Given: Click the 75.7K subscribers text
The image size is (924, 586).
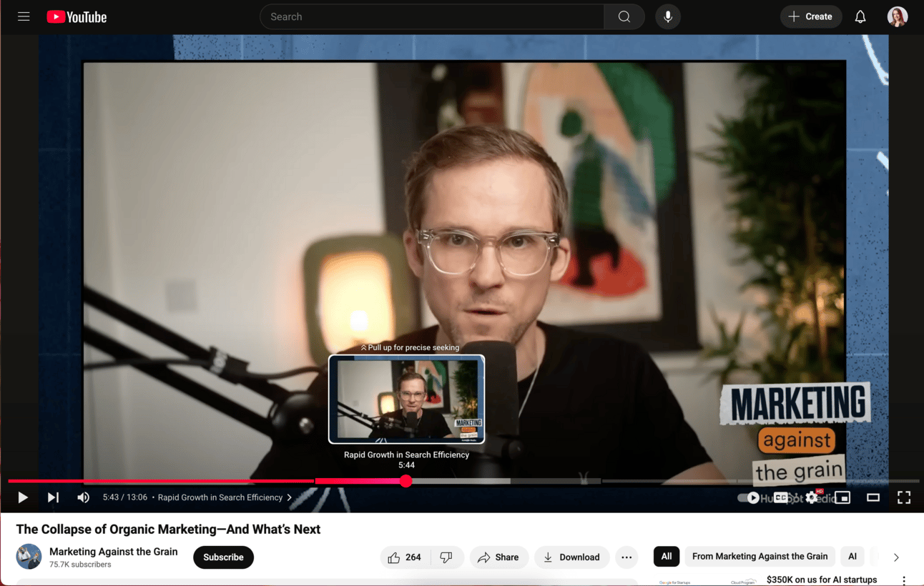Looking at the screenshot, I should [80, 565].
